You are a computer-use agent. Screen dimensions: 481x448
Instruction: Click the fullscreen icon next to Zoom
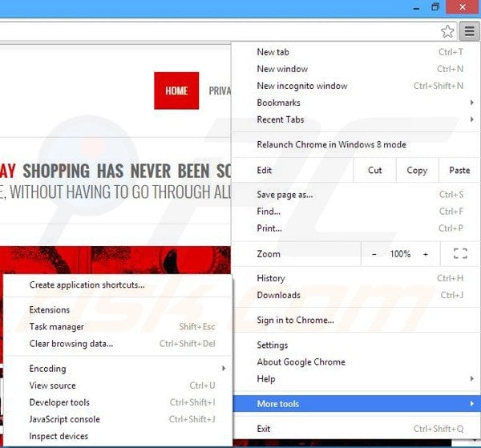tap(460, 253)
